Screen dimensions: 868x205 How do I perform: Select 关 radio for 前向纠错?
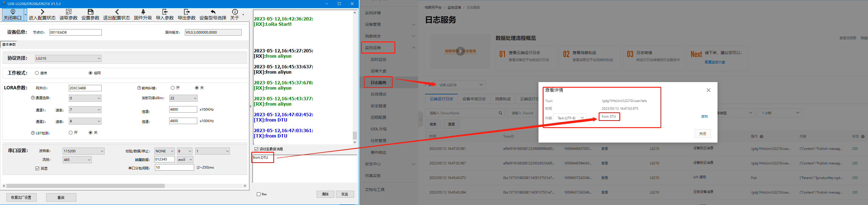[x=197, y=88]
